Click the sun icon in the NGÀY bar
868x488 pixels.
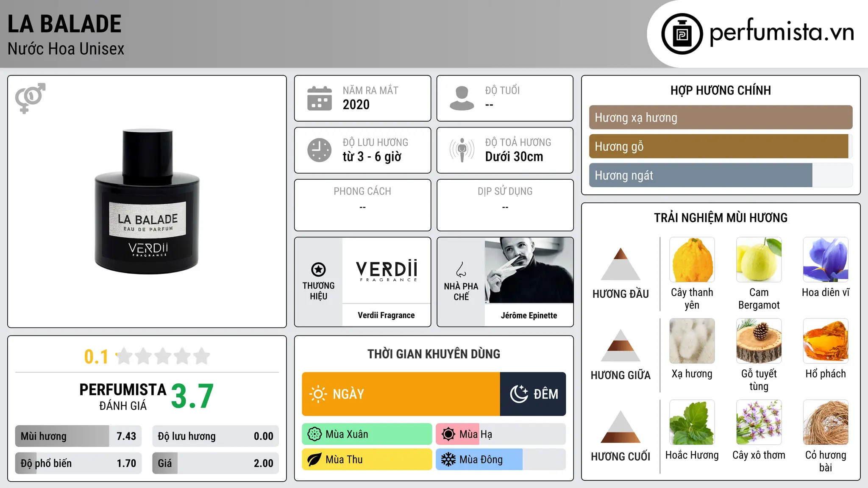pos(318,394)
